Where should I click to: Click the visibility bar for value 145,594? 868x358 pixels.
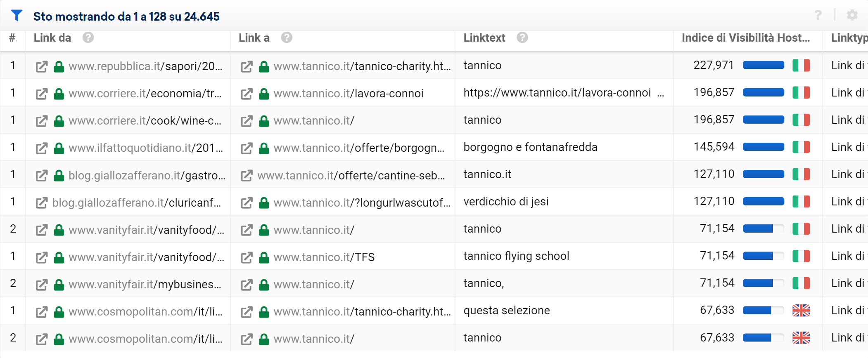coord(763,147)
